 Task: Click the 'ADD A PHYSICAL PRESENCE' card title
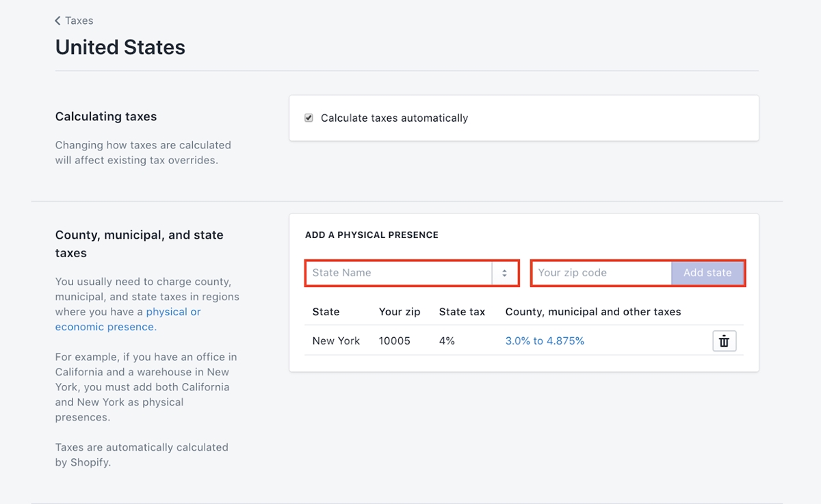(x=372, y=235)
